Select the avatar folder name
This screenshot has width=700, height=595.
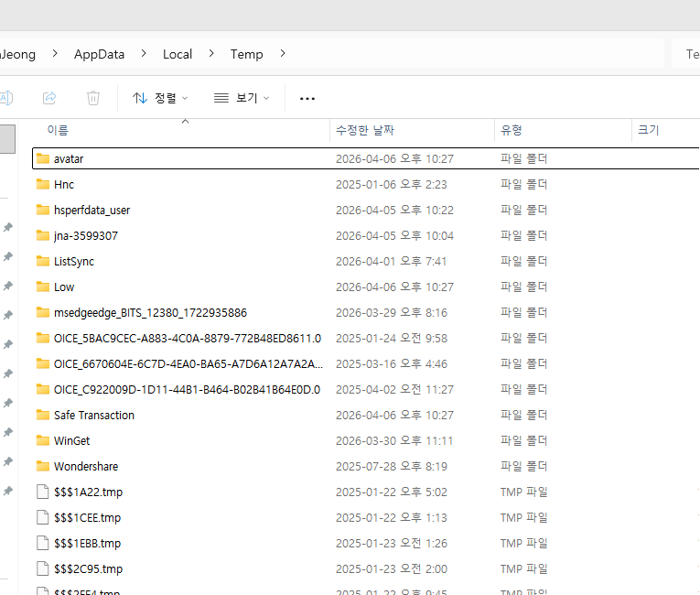(69, 159)
